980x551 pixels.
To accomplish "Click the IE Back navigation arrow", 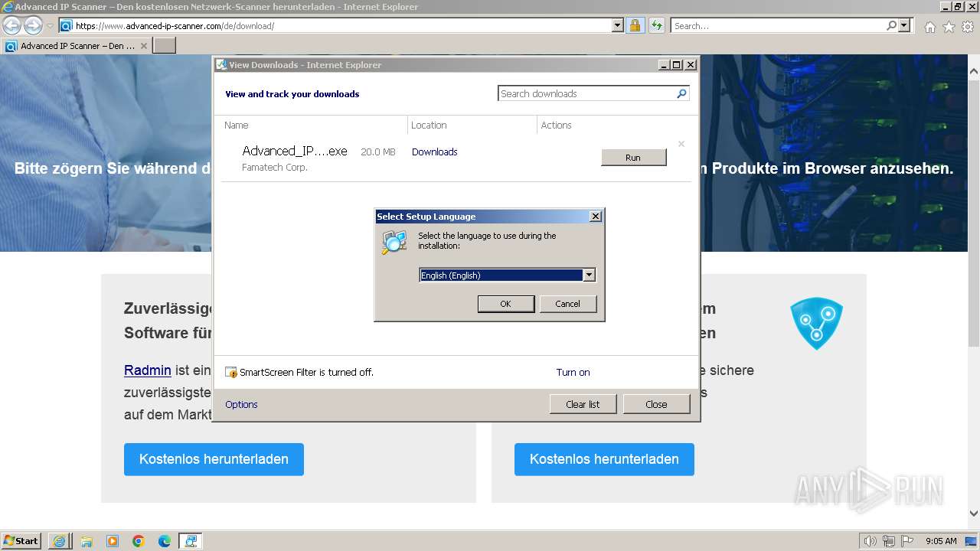I will coord(11,25).
